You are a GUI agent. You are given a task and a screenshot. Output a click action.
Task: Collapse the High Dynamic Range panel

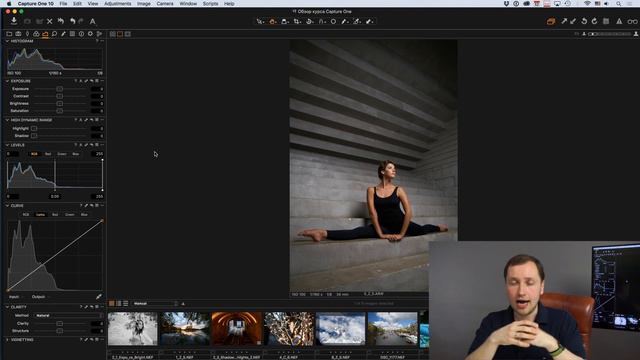coord(7,120)
